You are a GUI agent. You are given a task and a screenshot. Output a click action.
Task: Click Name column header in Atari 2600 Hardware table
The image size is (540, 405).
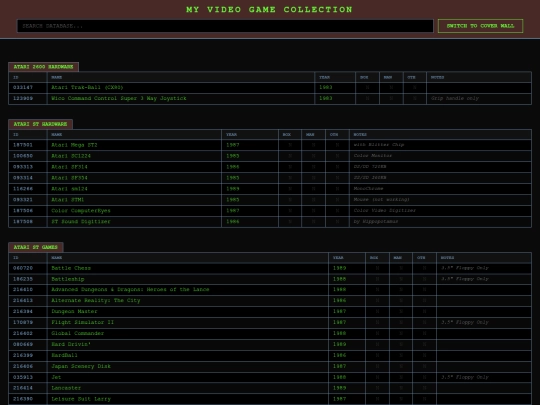click(x=181, y=77)
